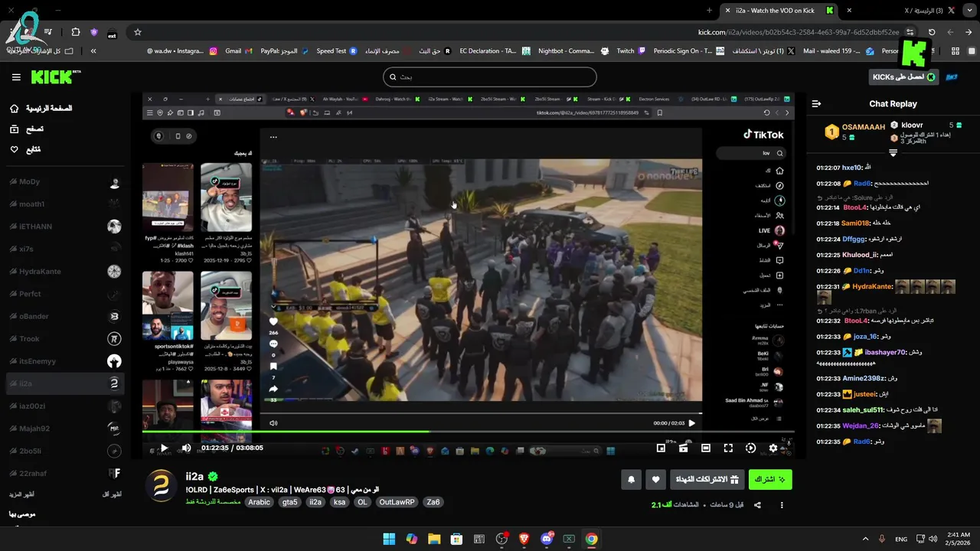The width and height of the screenshot is (980, 551).
Task: Open الصفحة الرئيسية (Home) in sidebar
Action: click(42, 109)
